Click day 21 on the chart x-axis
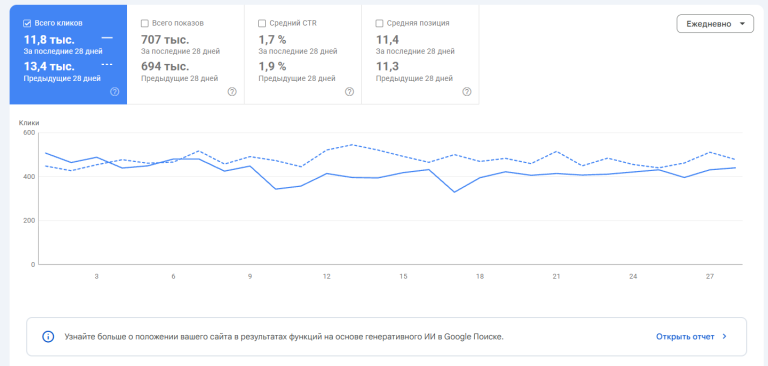This screenshot has width=768, height=366. coord(556,277)
